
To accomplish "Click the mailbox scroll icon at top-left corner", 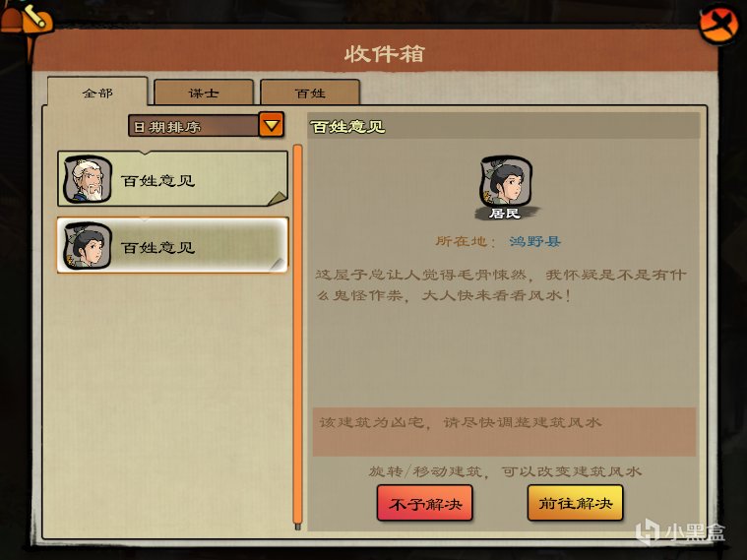I will [27, 18].
